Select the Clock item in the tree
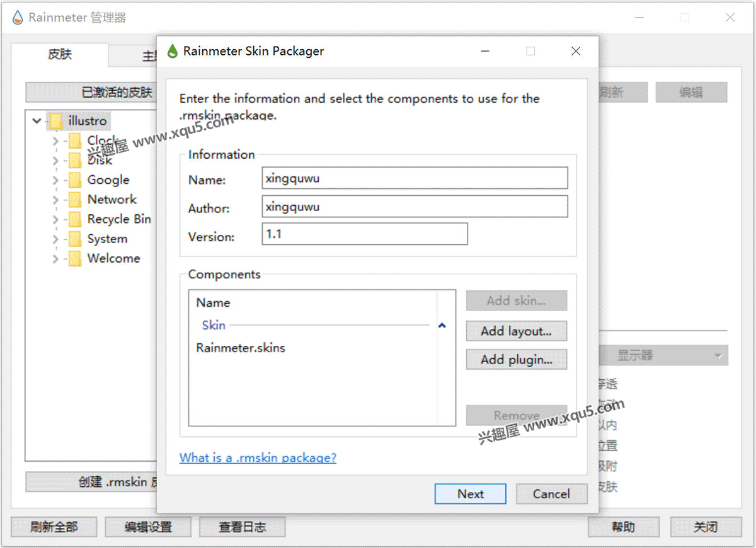 pos(102,140)
